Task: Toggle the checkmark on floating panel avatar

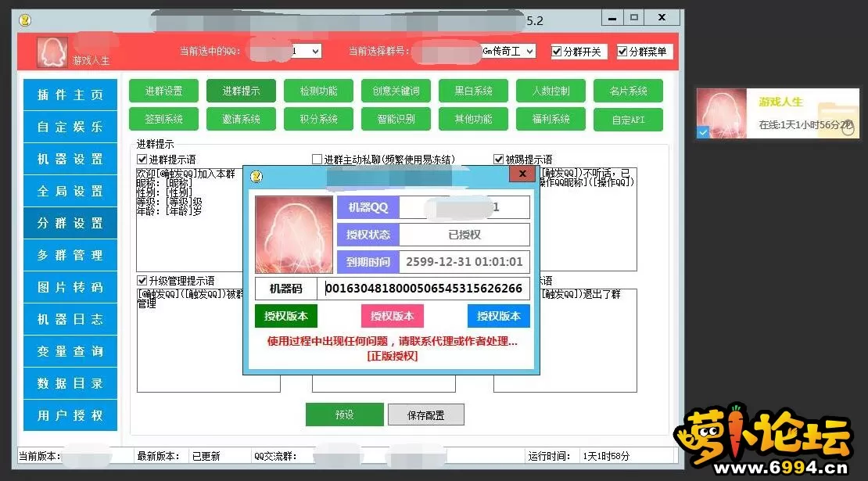Action: 703,132
